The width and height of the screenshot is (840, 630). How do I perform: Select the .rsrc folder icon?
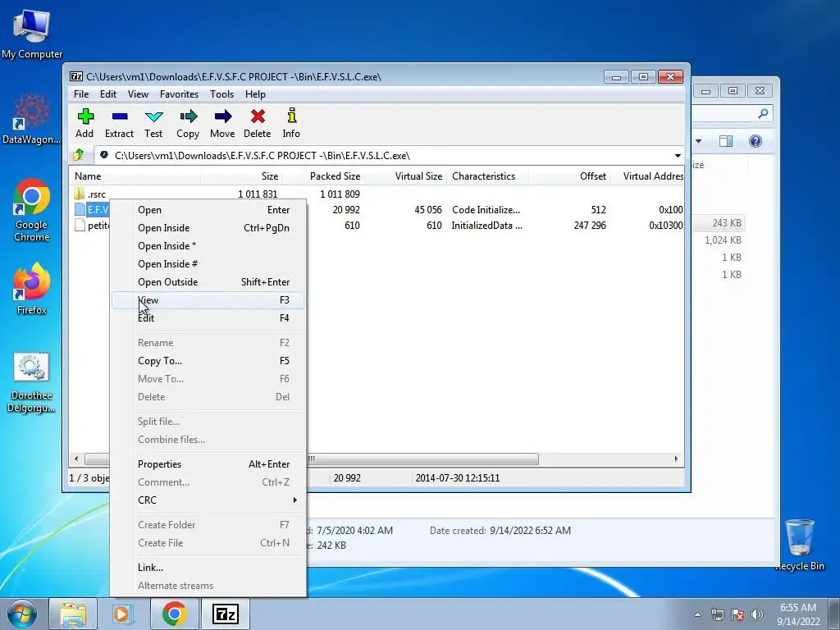pos(80,194)
